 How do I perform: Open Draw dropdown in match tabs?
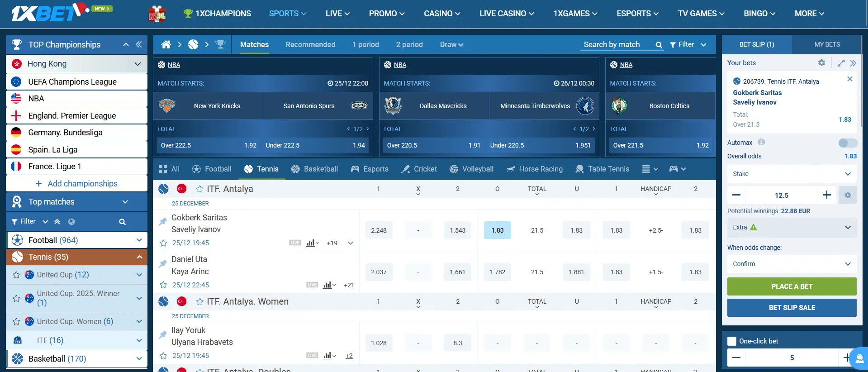click(451, 44)
